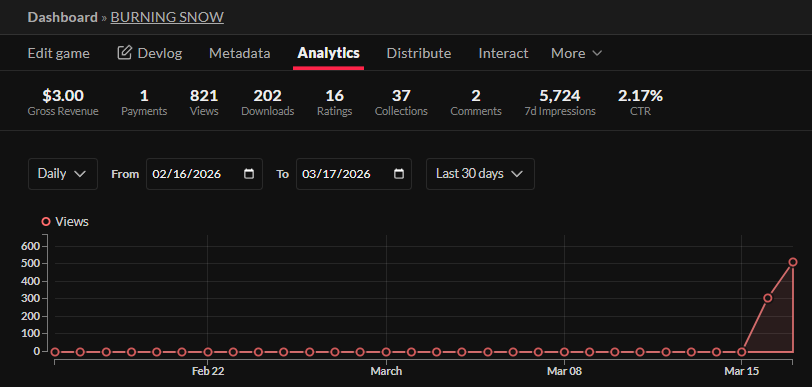The image size is (812, 387).
Task: Click the March axis data point
Action: [386, 352]
